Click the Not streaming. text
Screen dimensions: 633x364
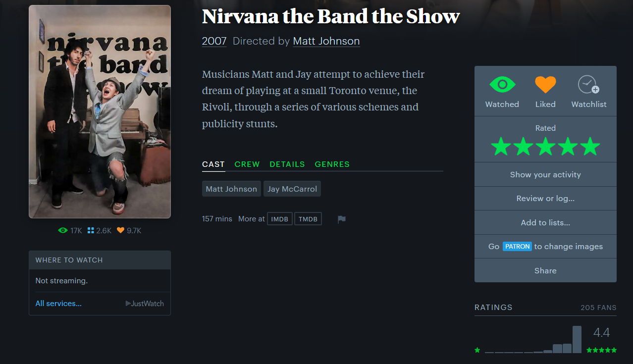click(61, 281)
